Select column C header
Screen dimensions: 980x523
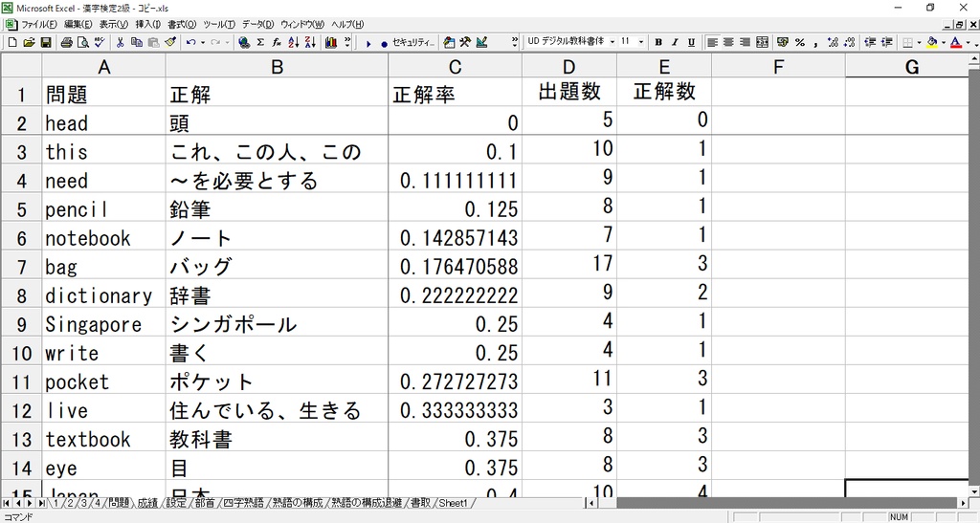pos(455,67)
